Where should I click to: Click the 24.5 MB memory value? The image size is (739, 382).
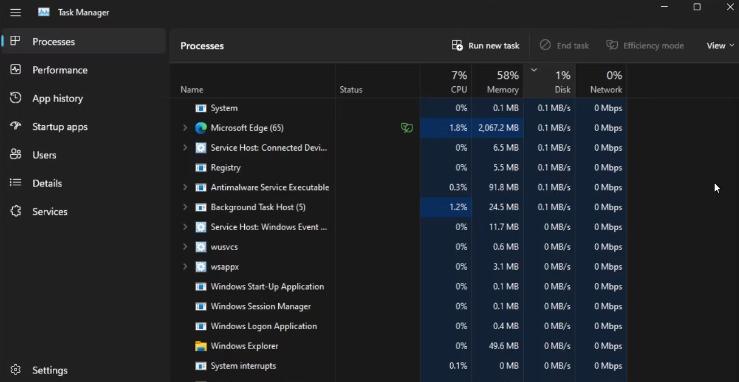(504, 207)
